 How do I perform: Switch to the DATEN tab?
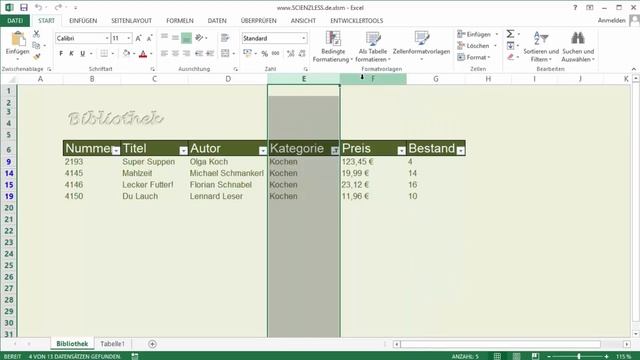pyautogui.click(x=217, y=20)
